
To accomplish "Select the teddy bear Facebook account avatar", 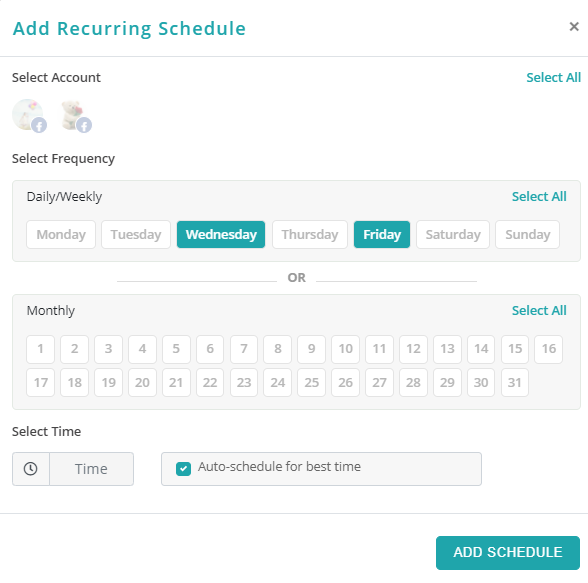I will [76, 116].
